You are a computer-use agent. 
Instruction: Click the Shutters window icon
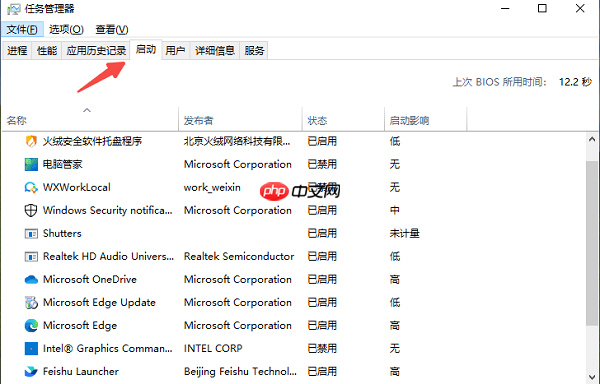31,233
